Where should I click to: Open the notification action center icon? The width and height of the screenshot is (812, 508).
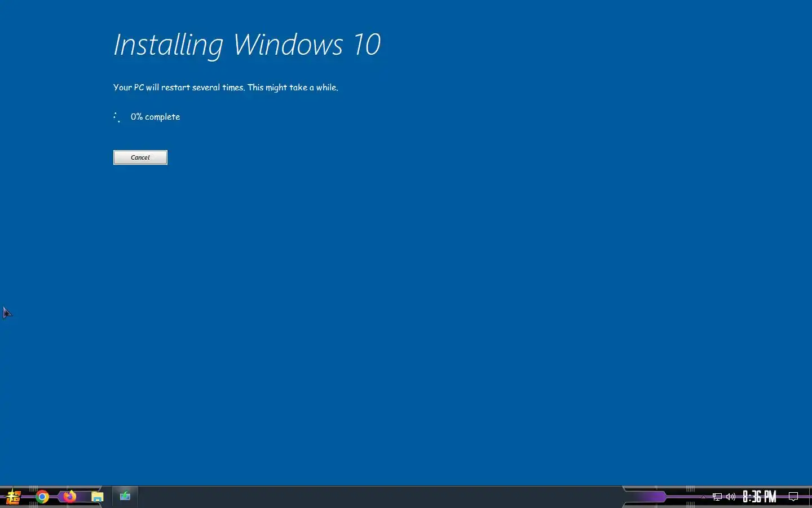(793, 497)
